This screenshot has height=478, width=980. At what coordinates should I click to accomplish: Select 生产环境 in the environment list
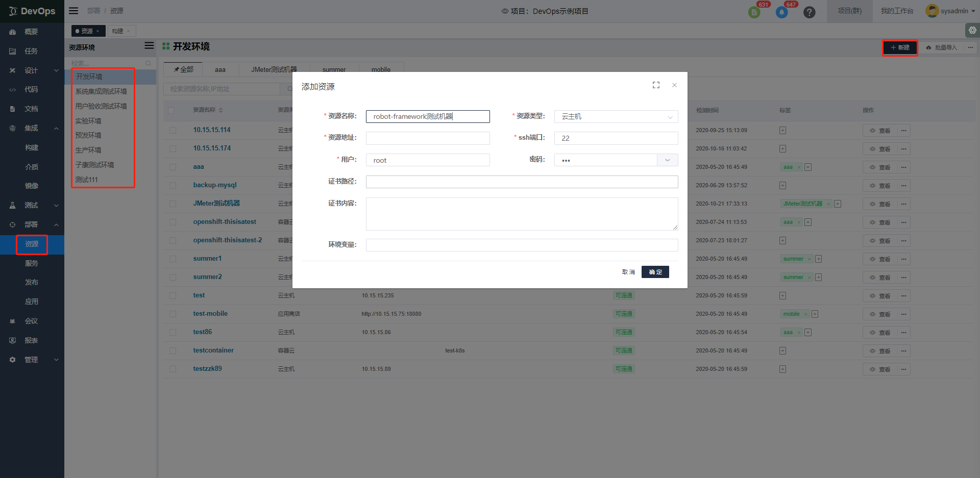[x=88, y=150]
